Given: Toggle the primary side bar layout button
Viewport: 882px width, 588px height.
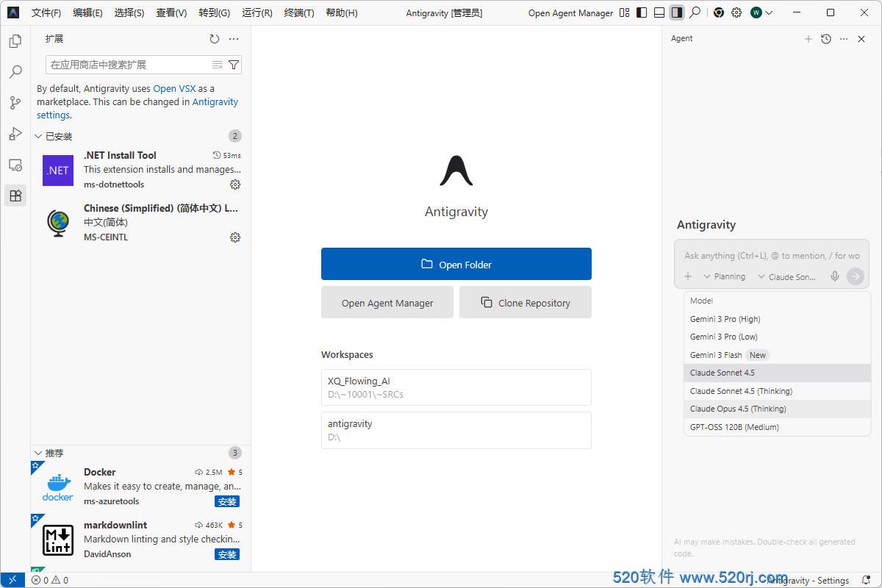Looking at the screenshot, I should [642, 12].
